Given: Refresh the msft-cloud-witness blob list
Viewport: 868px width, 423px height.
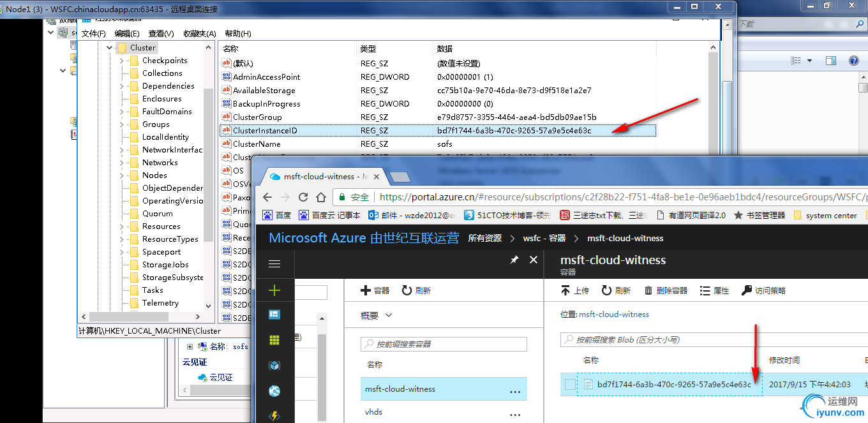Looking at the screenshot, I should pos(616,290).
